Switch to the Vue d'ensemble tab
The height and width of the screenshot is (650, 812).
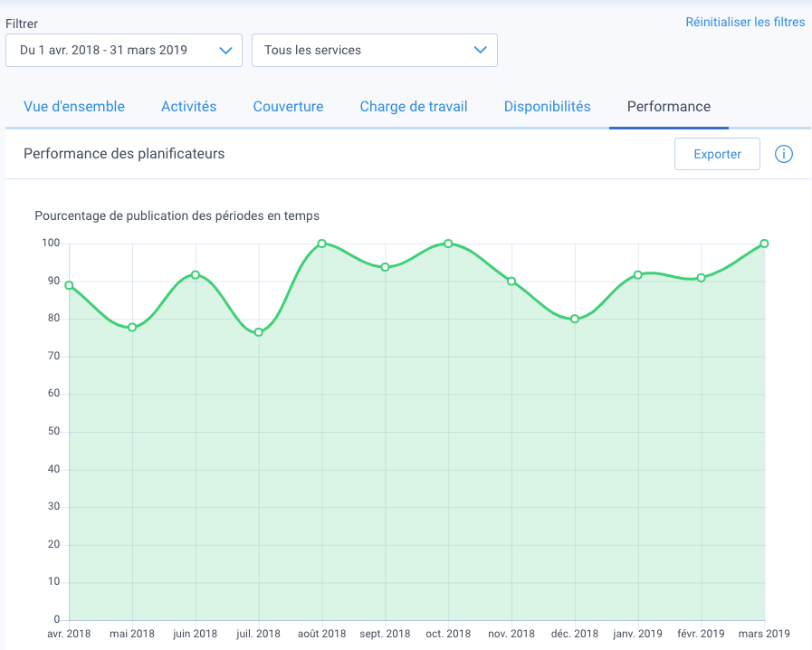pyautogui.click(x=74, y=107)
